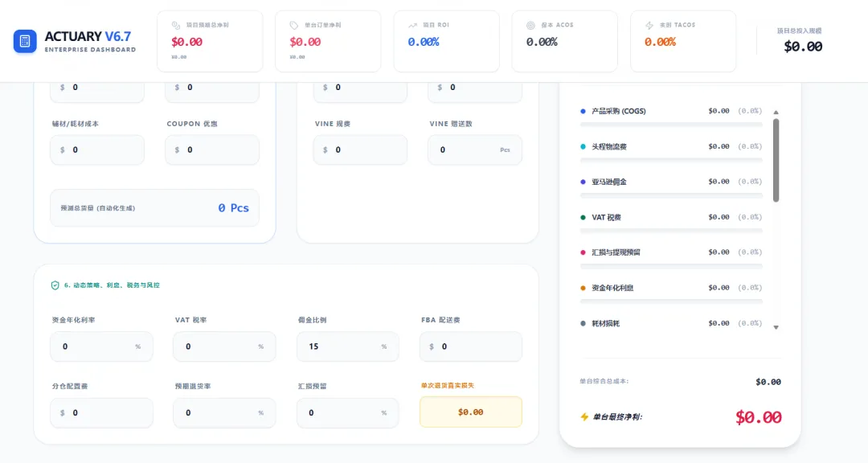Click the scroll-up arrow of cost breakdown list
This screenshot has height=463, width=868.
point(776,113)
